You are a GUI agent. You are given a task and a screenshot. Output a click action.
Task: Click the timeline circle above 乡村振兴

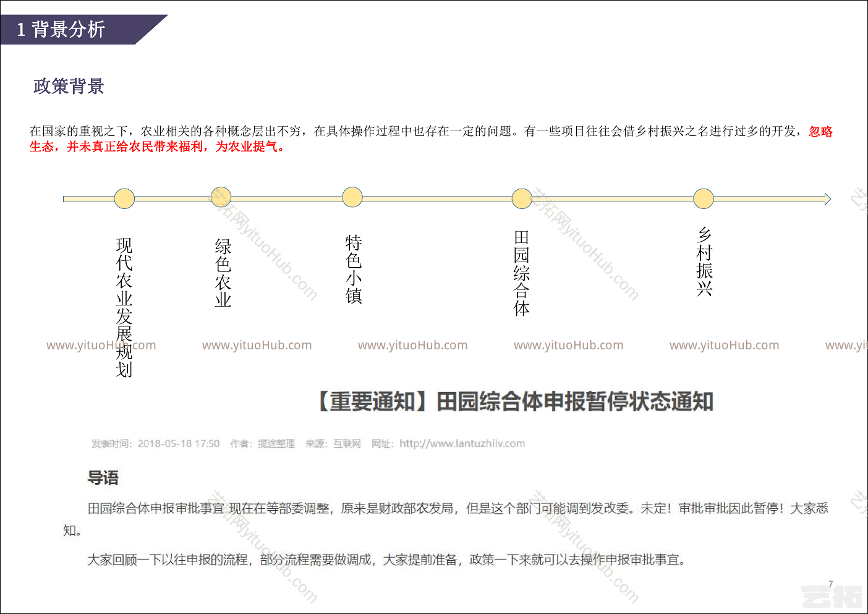coord(704,198)
